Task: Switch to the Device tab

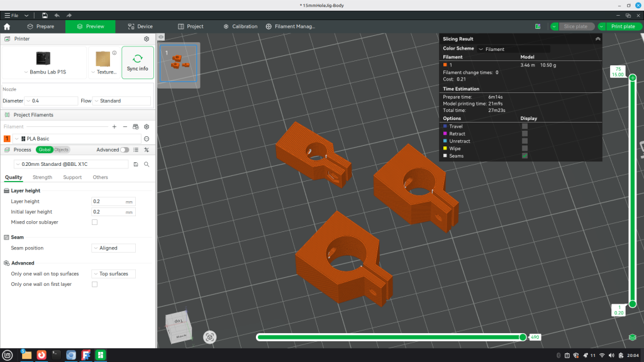Action: tap(140, 26)
